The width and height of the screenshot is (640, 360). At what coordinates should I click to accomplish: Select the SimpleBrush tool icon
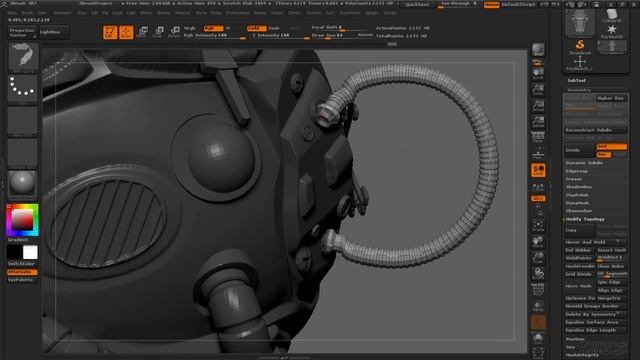pos(580,47)
